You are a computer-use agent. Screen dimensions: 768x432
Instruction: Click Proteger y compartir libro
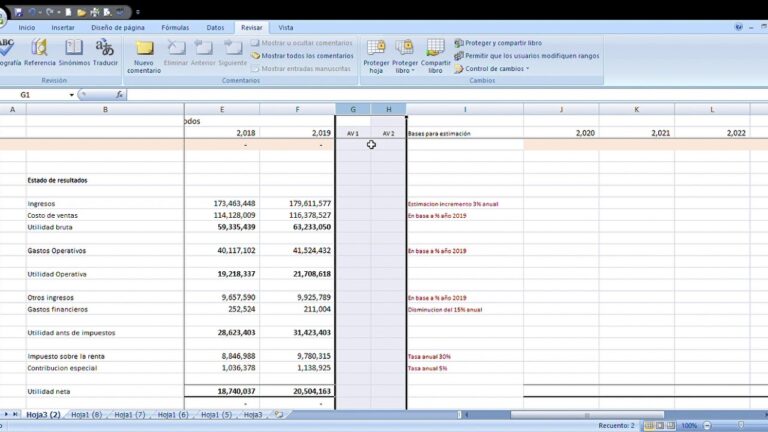click(x=498, y=43)
